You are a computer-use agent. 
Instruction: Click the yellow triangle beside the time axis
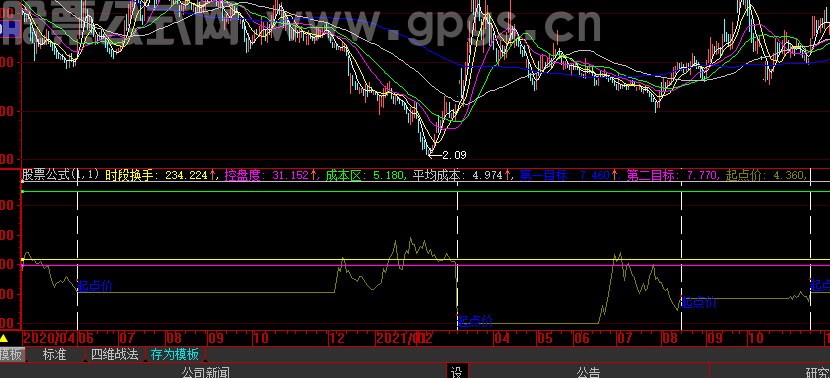[x=4, y=338]
